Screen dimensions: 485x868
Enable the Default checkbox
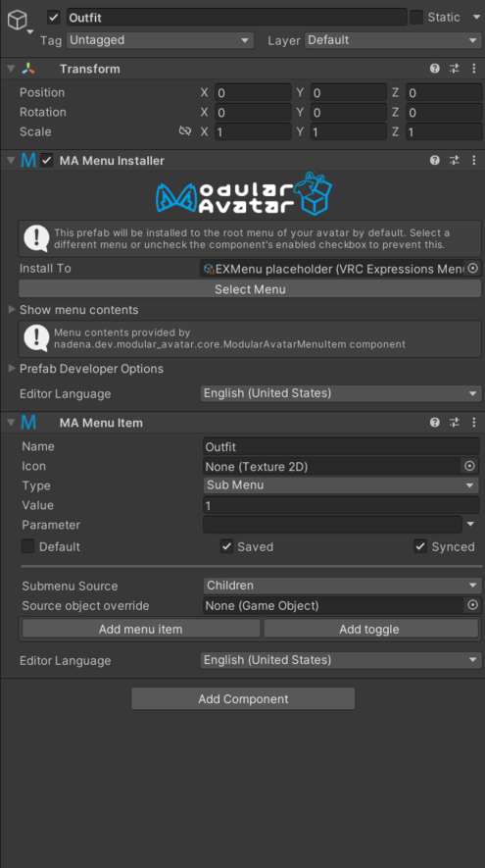pyautogui.click(x=27, y=546)
